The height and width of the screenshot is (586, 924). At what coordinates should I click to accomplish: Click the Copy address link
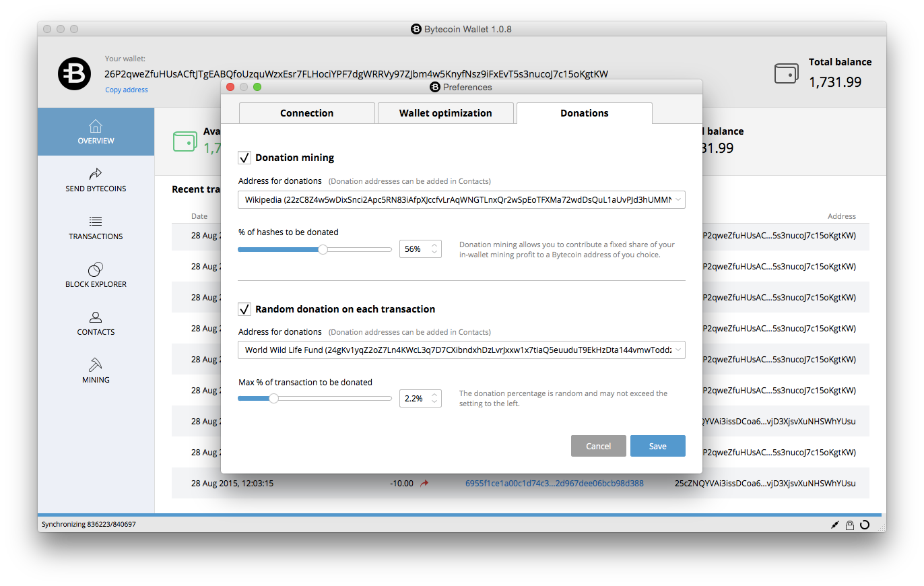127,90
